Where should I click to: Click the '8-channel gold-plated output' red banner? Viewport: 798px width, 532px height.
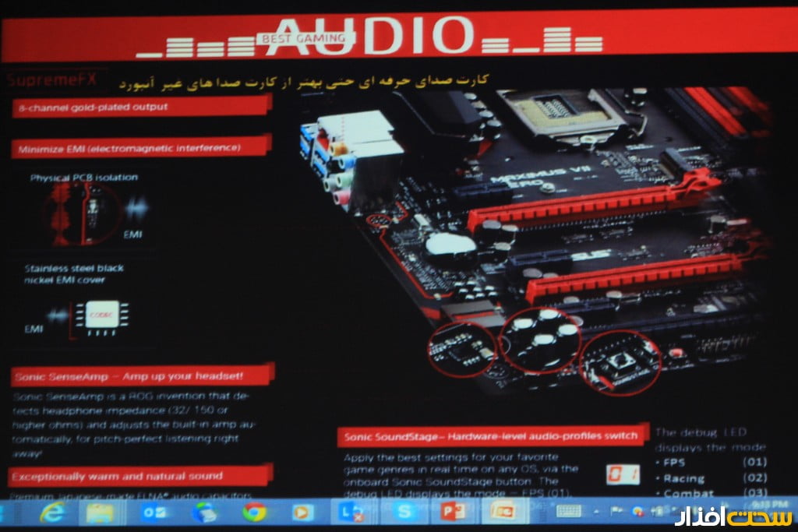pyautogui.click(x=140, y=107)
